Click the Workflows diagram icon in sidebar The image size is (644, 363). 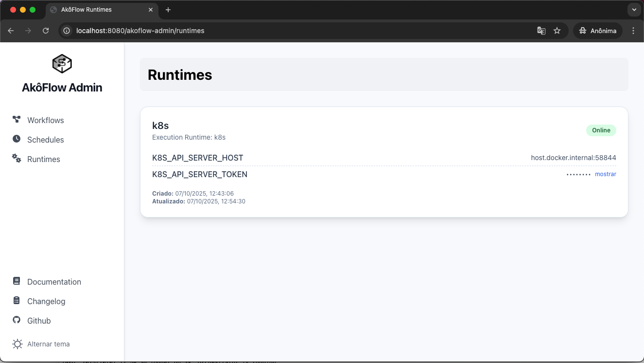click(17, 120)
